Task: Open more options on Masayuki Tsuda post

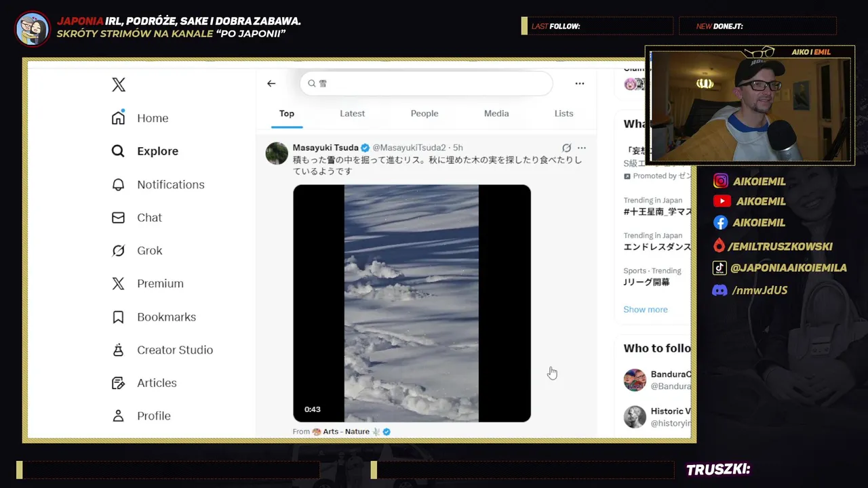Action: pos(582,148)
